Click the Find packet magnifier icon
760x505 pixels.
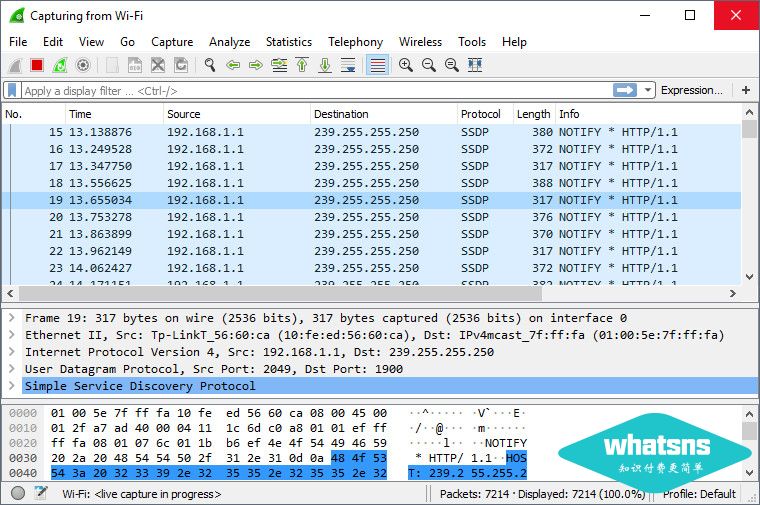(210, 65)
